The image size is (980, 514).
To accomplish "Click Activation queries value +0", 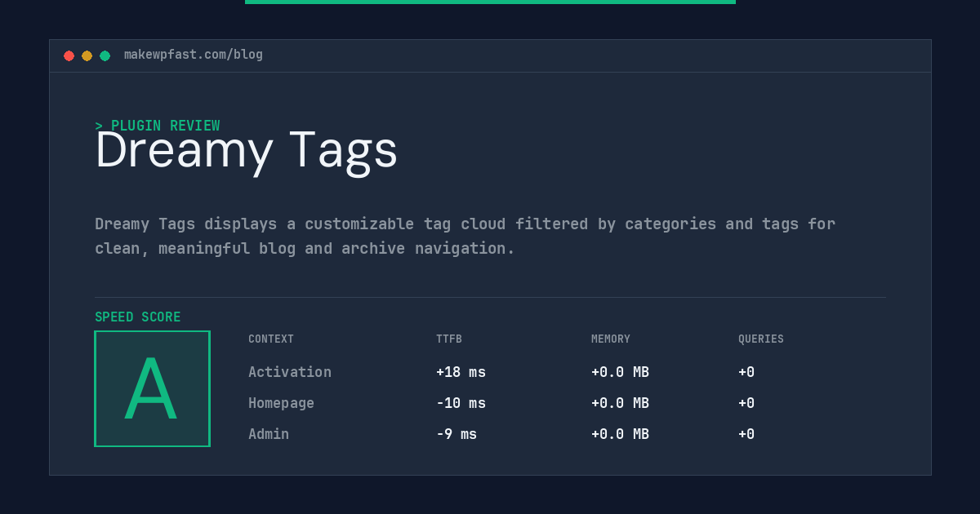I will 746,372.
